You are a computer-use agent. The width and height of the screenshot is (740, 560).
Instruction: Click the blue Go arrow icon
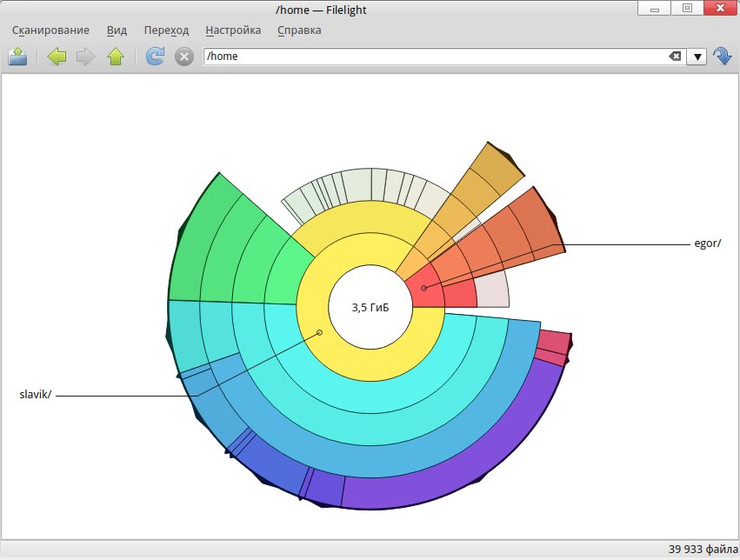(x=723, y=57)
